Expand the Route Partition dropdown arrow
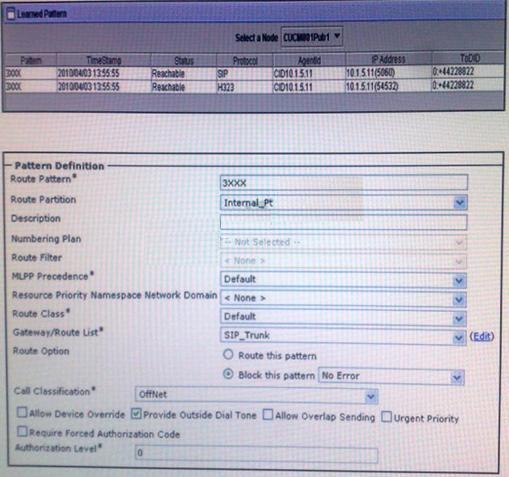The height and width of the screenshot is (477, 509). [x=460, y=203]
